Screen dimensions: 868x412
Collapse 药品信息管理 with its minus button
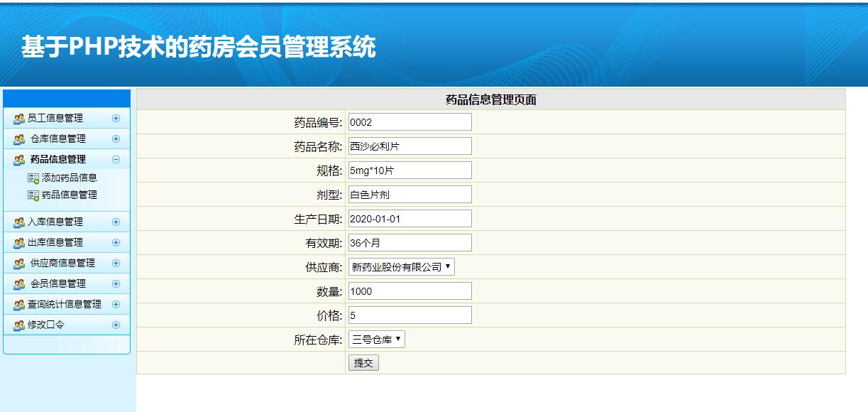116,160
